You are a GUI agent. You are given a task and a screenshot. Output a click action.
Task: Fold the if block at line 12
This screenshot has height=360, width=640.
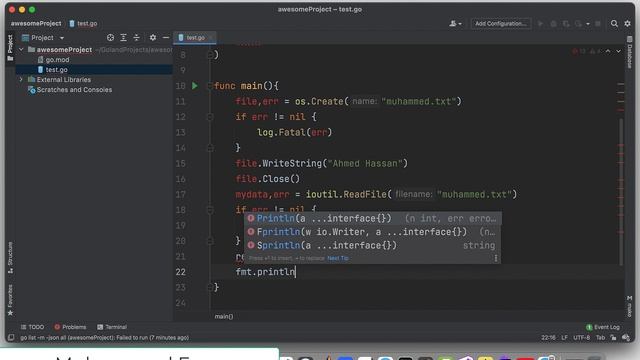[210, 117]
